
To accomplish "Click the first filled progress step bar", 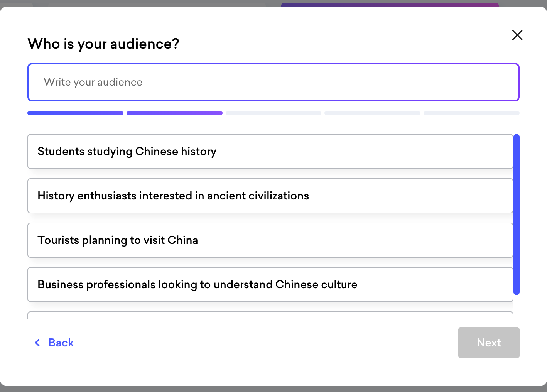I will point(75,113).
